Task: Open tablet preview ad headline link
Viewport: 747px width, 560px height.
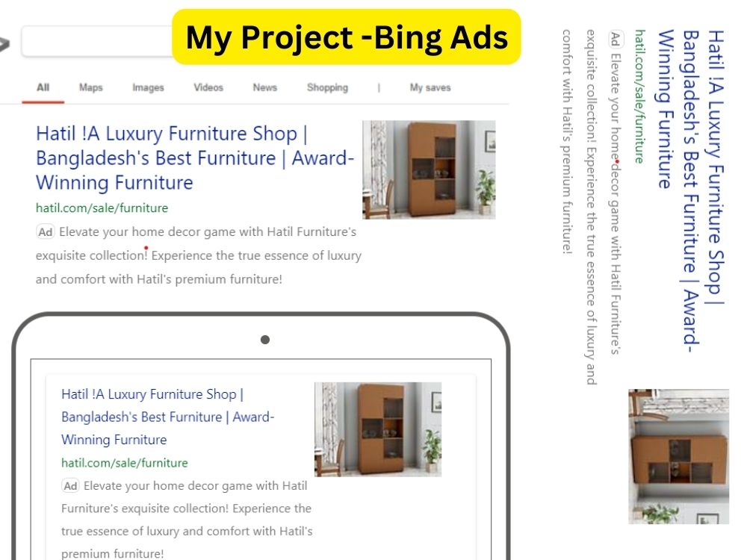Action: pyautogui.click(x=167, y=417)
